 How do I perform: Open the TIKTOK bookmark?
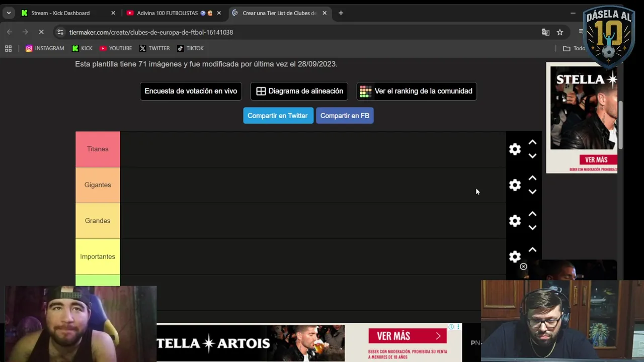tap(191, 48)
